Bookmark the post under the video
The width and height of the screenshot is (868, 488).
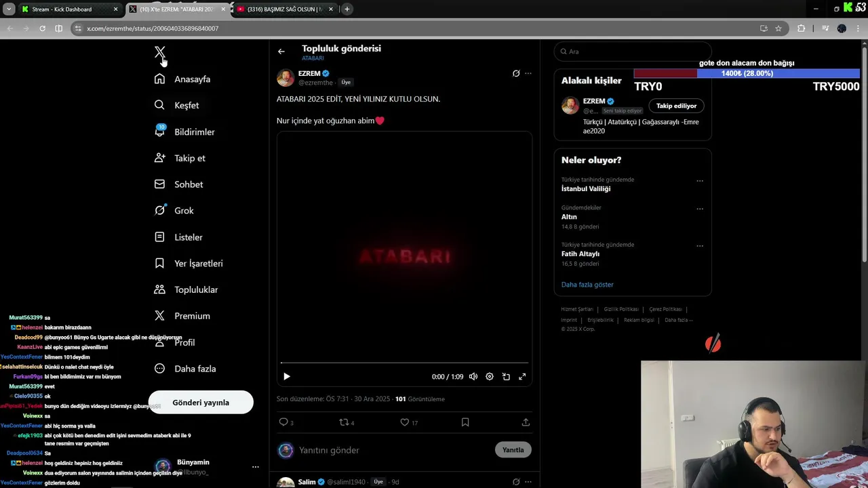pos(465,422)
